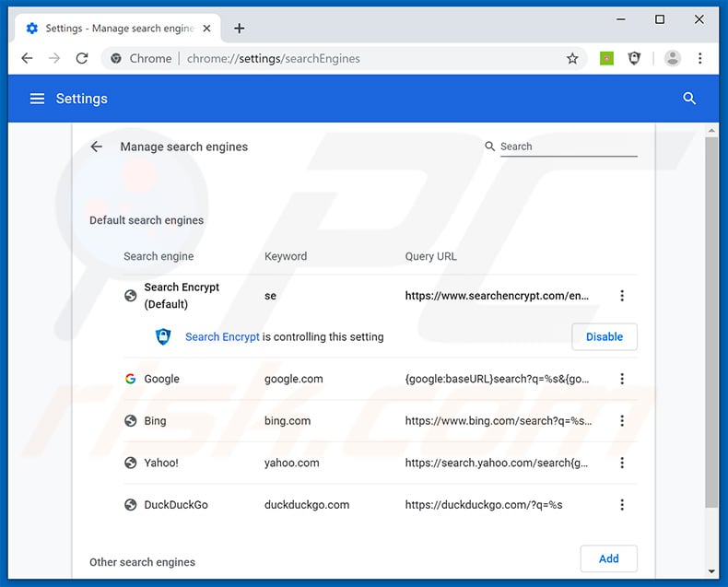Click the google.com keyword
728x587 pixels.
point(293,379)
